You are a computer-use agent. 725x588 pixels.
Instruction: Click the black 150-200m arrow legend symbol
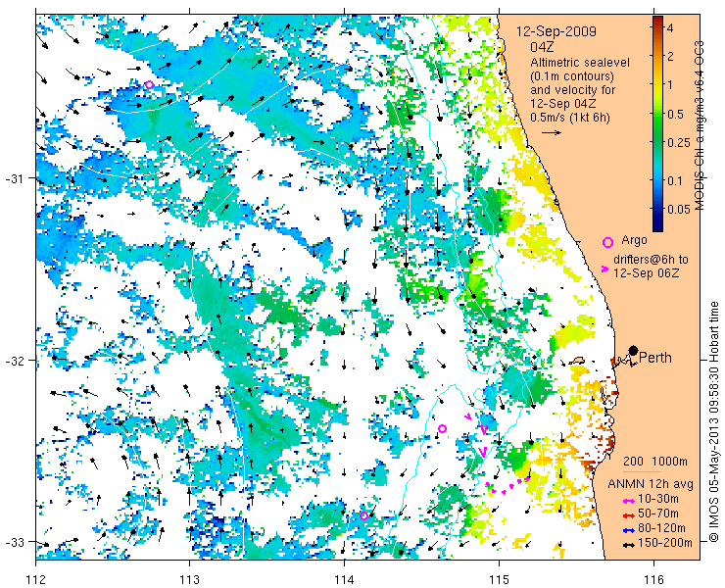pyautogui.click(x=627, y=545)
